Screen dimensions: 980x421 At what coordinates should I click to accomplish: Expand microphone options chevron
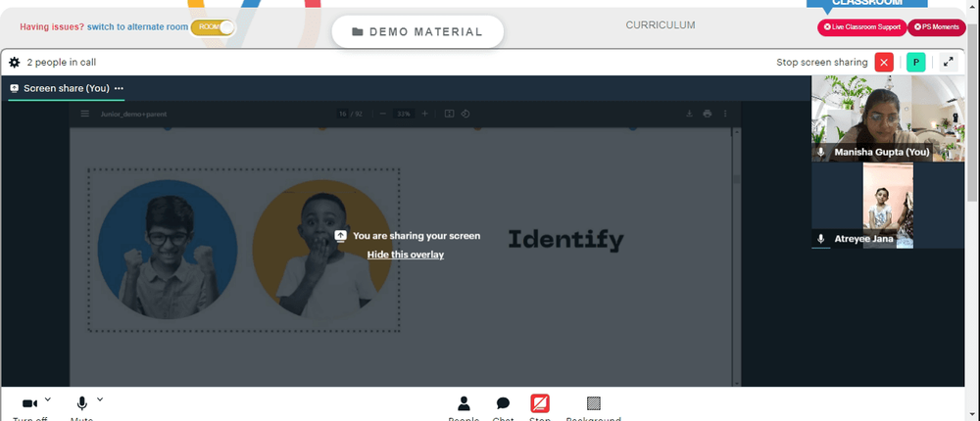[100, 399]
